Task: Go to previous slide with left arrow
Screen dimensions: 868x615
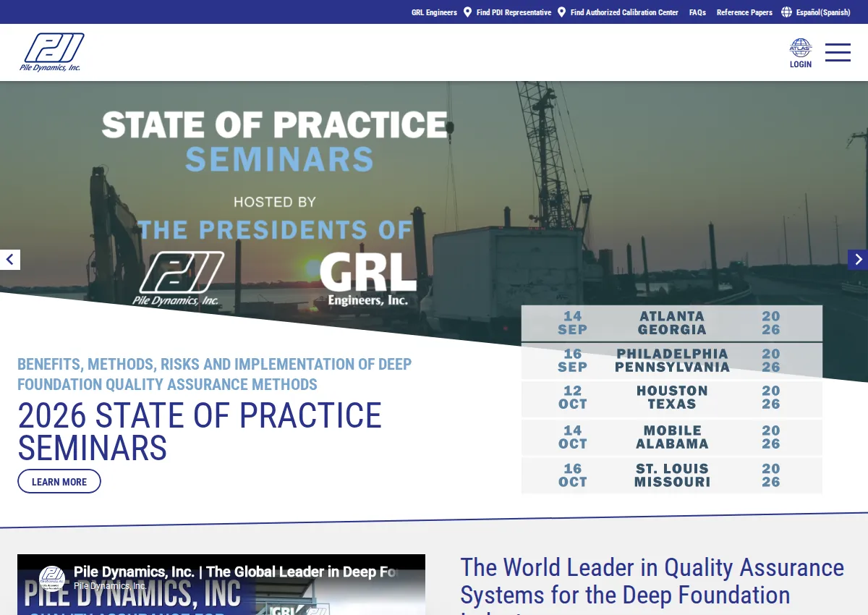Action: click(x=10, y=260)
